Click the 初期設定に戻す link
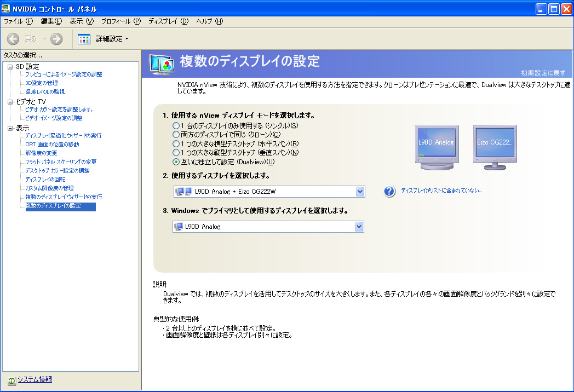574x392 pixels. tap(543, 73)
